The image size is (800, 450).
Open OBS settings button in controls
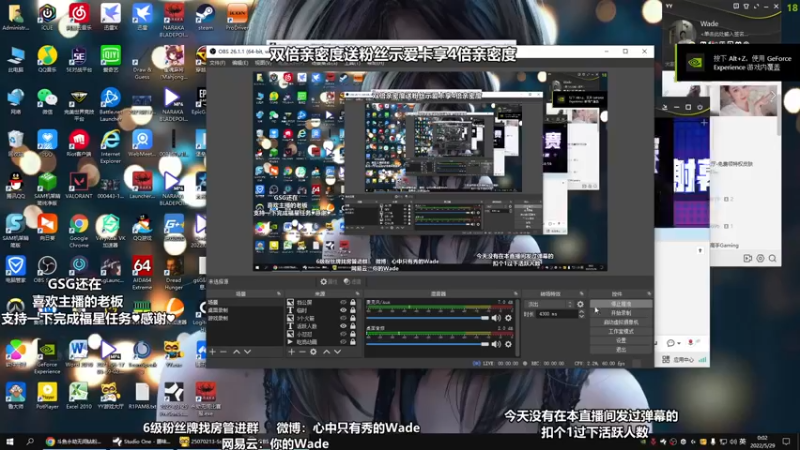click(x=621, y=340)
